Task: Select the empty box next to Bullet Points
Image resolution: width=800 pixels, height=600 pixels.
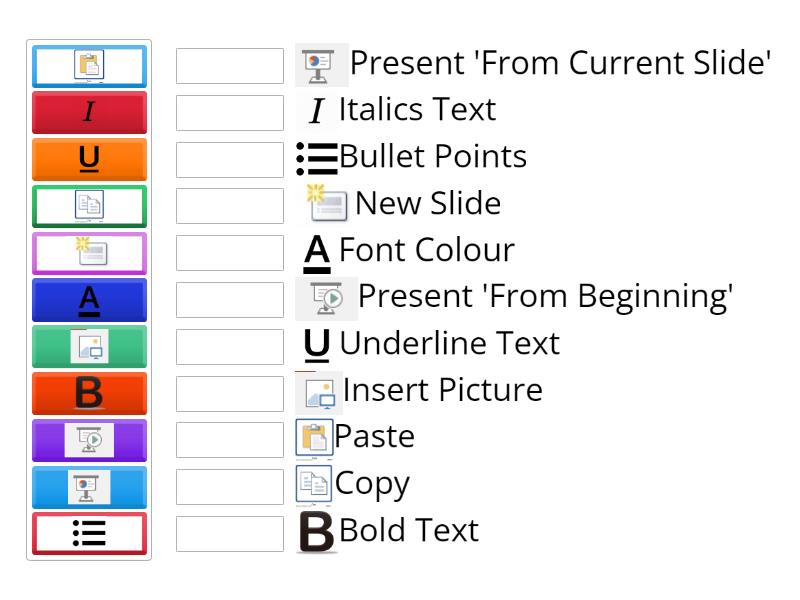Action: [x=230, y=160]
